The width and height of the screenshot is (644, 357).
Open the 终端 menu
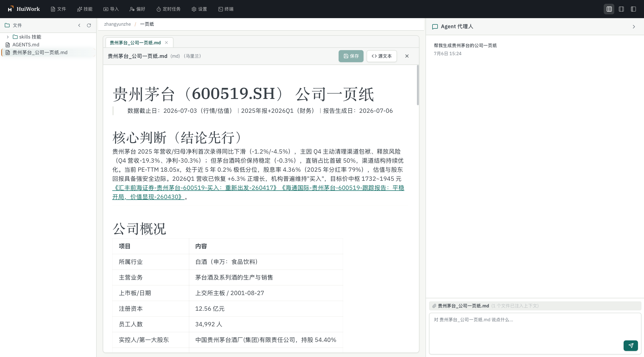[226, 9]
